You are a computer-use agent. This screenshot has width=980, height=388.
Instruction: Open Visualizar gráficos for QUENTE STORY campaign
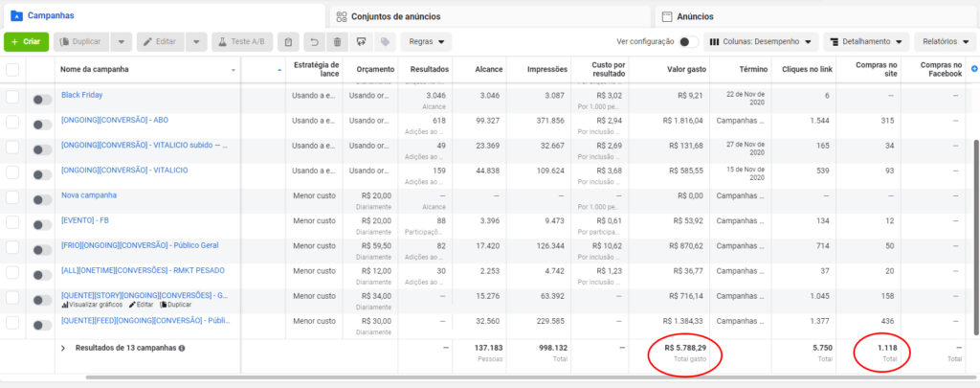[x=92, y=305]
